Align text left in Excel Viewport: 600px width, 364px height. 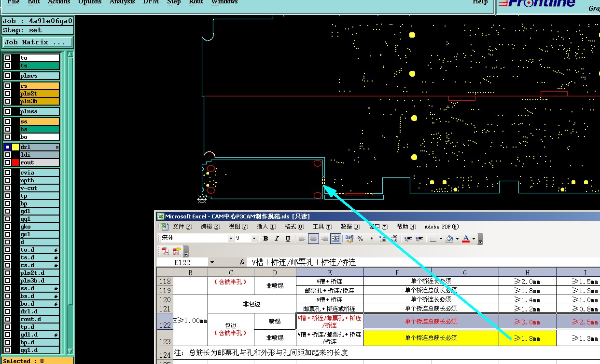pos(302,238)
